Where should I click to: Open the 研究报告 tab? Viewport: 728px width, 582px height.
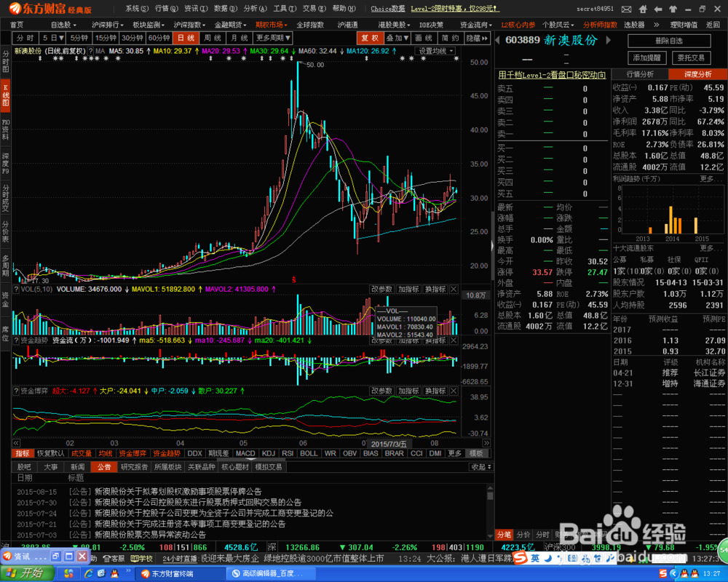(x=134, y=467)
